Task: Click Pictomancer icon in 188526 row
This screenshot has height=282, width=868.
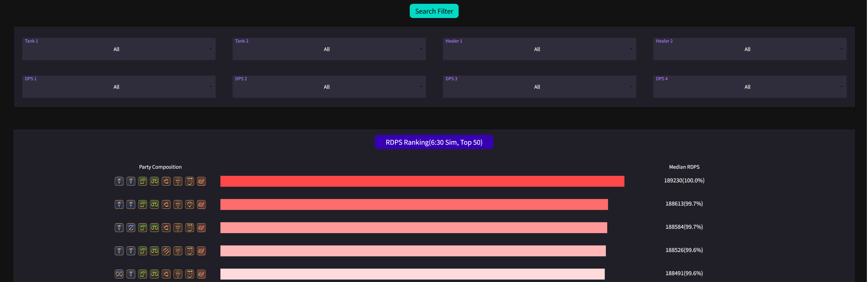Action: (202, 251)
